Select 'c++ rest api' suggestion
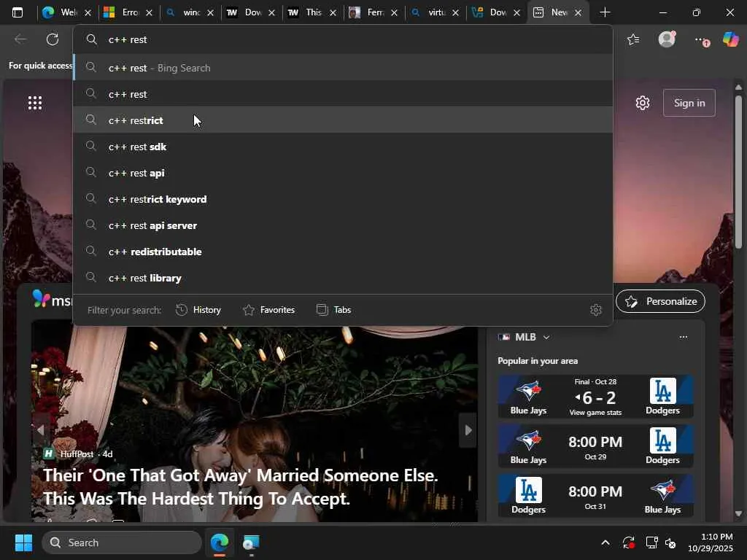Screen dimensions: 747x560 343,173
